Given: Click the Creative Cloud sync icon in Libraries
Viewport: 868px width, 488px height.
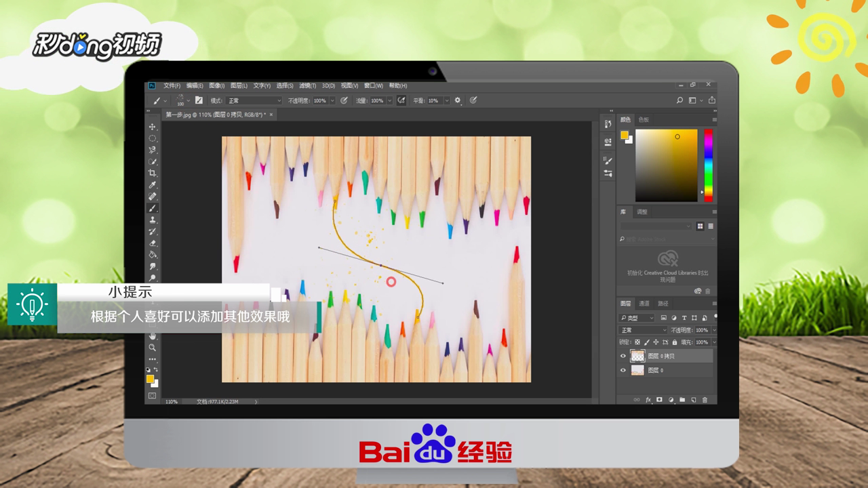Looking at the screenshot, I should coord(698,291).
